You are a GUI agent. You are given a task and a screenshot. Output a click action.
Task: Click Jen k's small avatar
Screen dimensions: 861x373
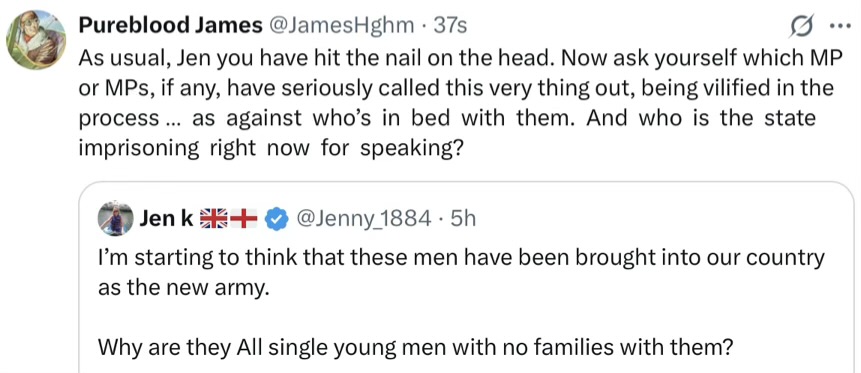click(116, 219)
